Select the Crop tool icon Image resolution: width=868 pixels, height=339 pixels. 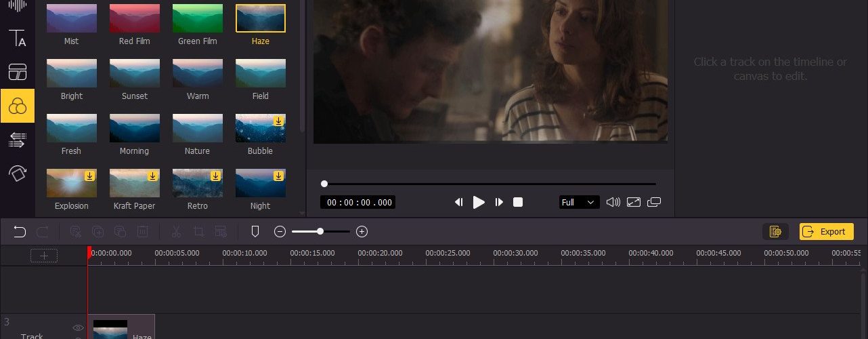[x=198, y=232]
